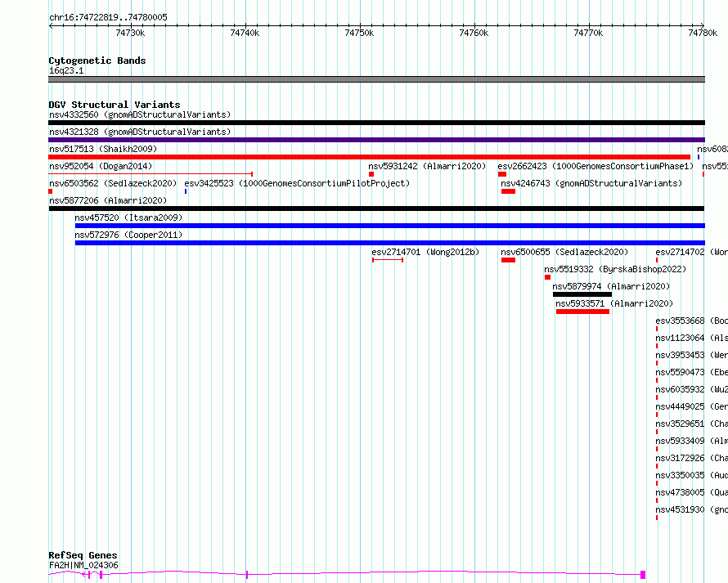Click the large FA2H exon block at right

(x=643, y=575)
